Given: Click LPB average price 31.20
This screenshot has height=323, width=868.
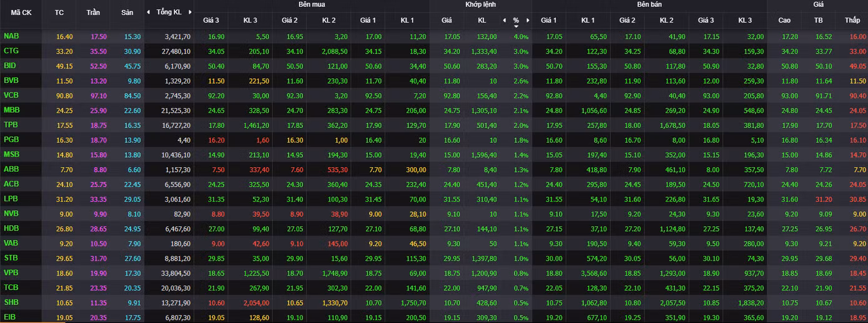Looking at the screenshot, I should [x=824, y=199].
